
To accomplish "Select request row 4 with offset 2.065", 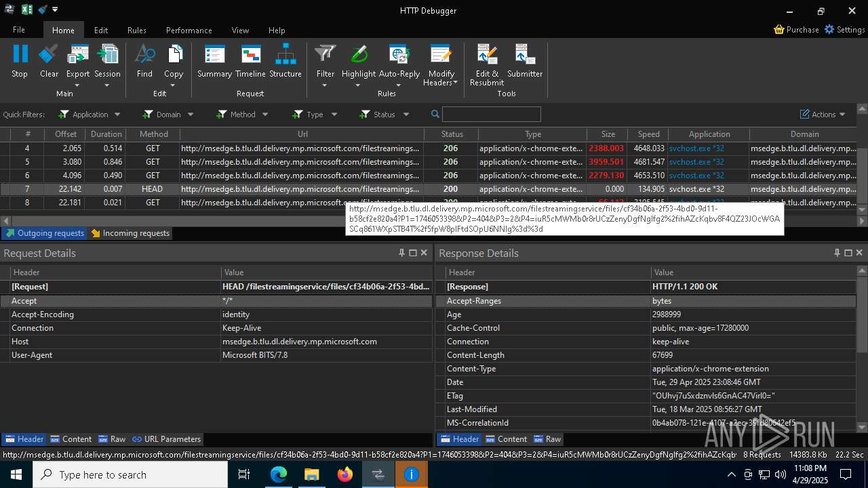I will pos(429,148).
